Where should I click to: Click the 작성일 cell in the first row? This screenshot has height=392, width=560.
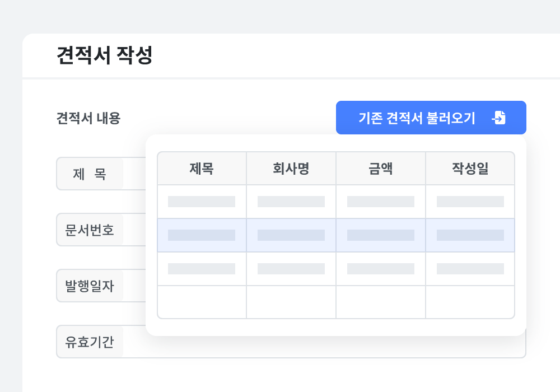point(470,202)
